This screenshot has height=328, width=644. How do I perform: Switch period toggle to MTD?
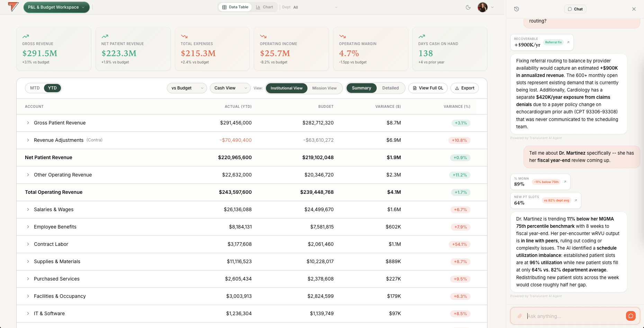[35, 88]
